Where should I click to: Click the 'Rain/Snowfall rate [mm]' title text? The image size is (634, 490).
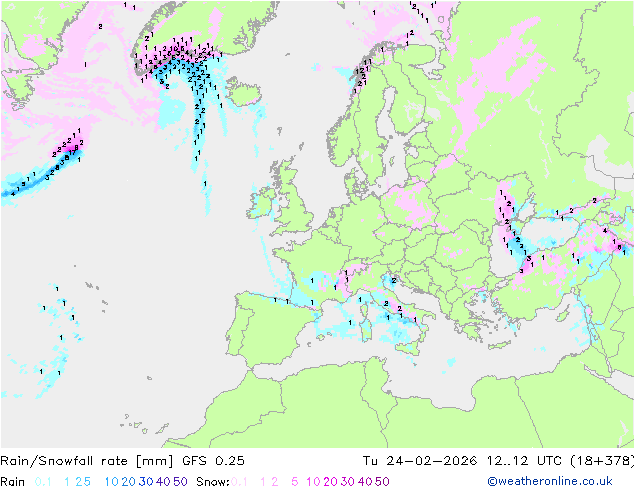click(x=87, y=461)
